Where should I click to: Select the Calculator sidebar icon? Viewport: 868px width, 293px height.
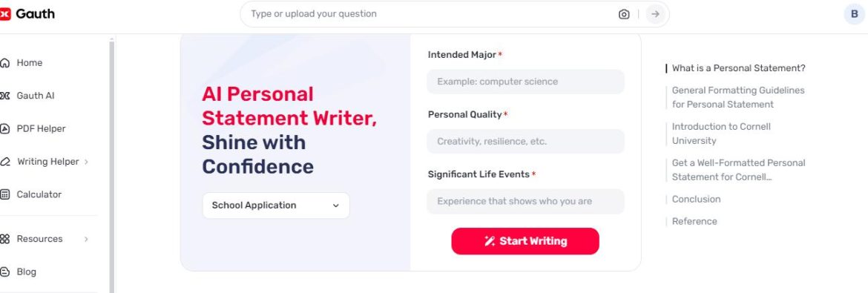click(x=5, y=194)
